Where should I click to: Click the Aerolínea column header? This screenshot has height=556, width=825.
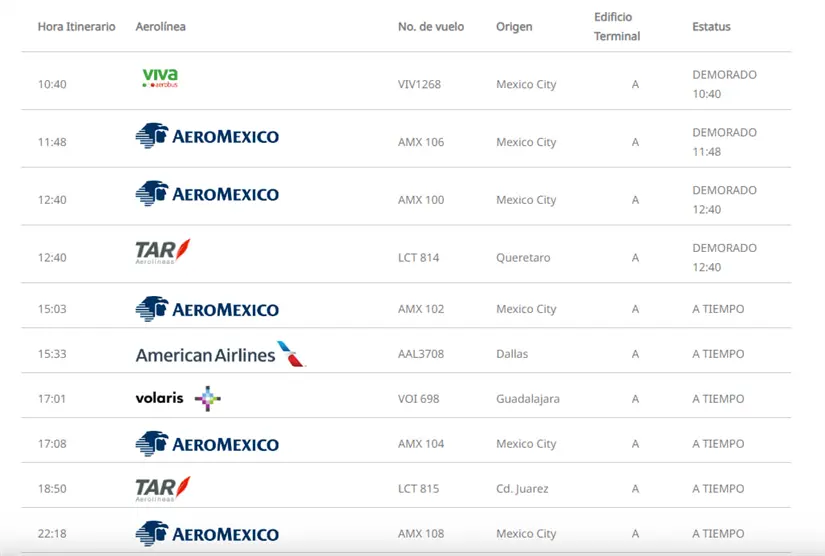[x=161, y=27]
